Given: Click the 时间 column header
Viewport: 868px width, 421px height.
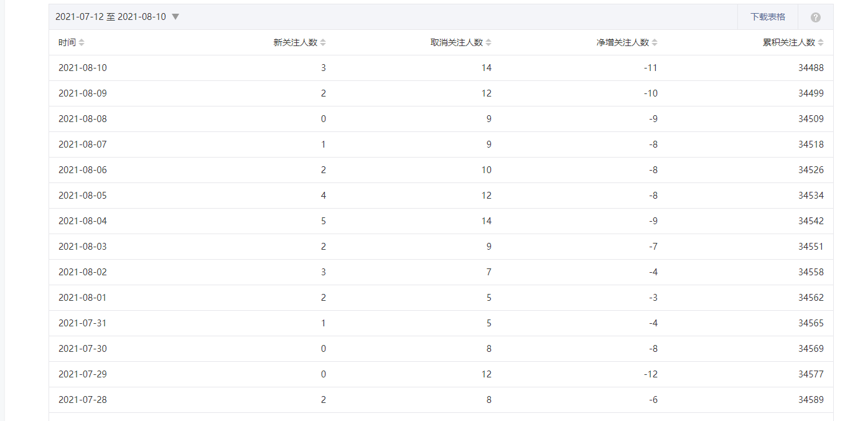Looking at the screenshot, I should coord(67,43).
